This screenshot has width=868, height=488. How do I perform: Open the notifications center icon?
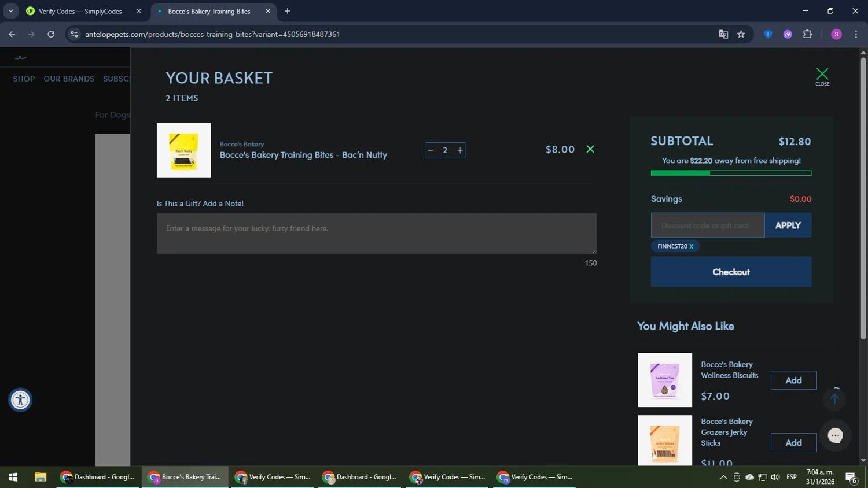pos(851,477)
